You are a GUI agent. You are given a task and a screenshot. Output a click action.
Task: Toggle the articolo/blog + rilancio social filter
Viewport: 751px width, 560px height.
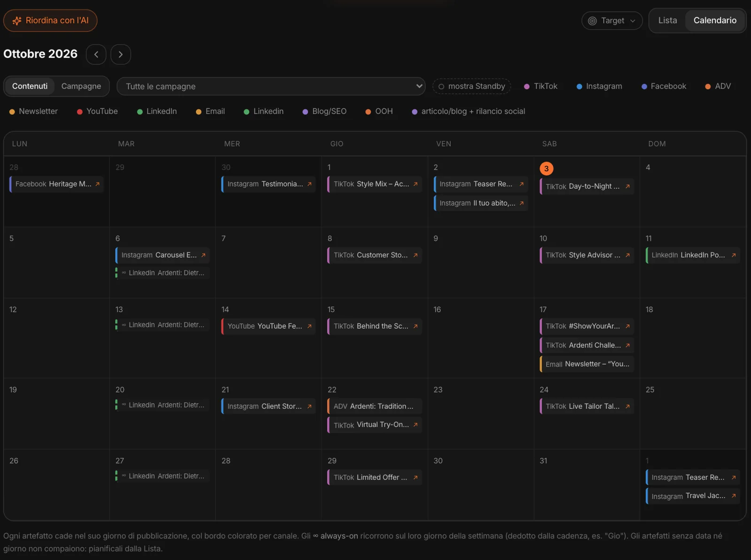coord(468,111)
